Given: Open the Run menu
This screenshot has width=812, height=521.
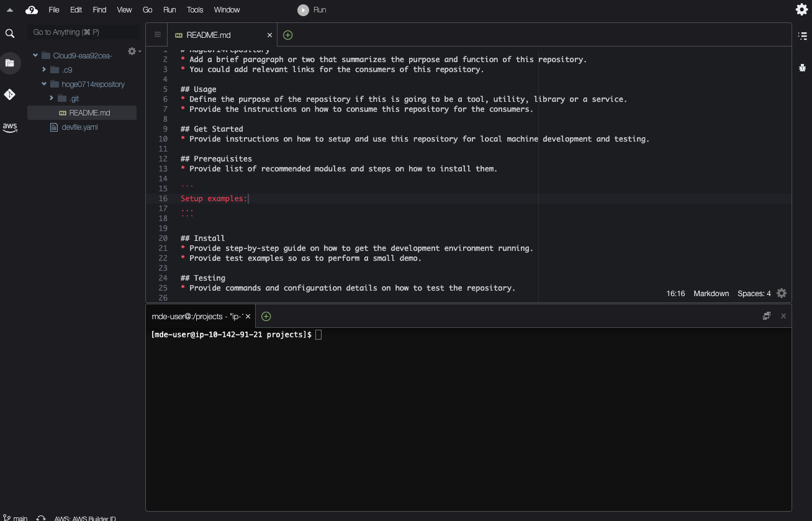Looking at the screenshot, I should pos(169,10).
